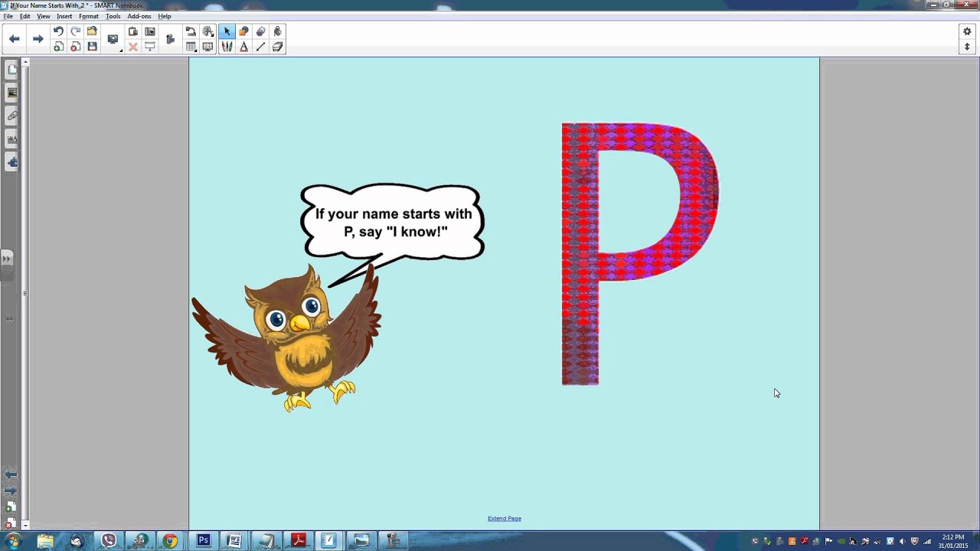Click the Undo icon
This screenshot has height=551, width=980.
58,31
